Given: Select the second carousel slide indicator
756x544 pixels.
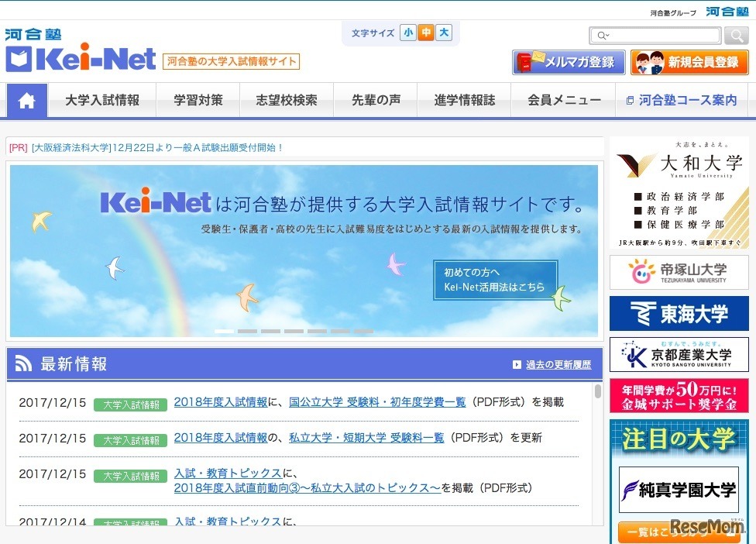Looking at the screenshot, I should [247, 332].
